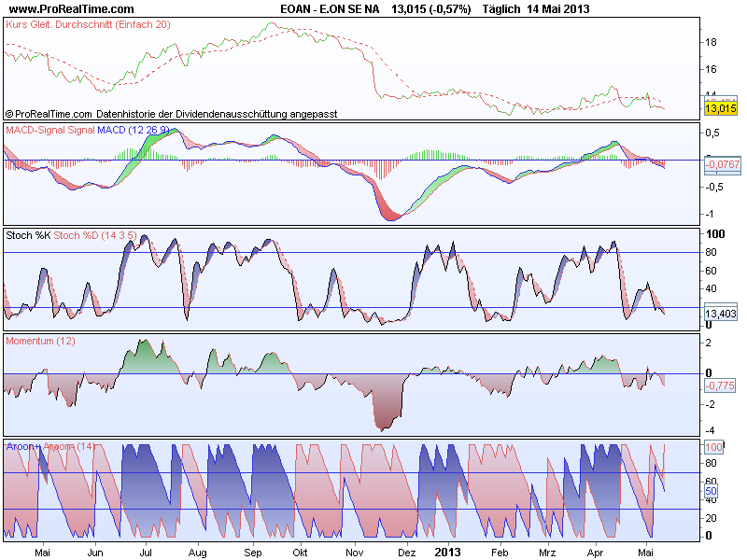Click the price 13,015 (-0,57%) in header
This screenshot has height=560, width=747.
431,9
